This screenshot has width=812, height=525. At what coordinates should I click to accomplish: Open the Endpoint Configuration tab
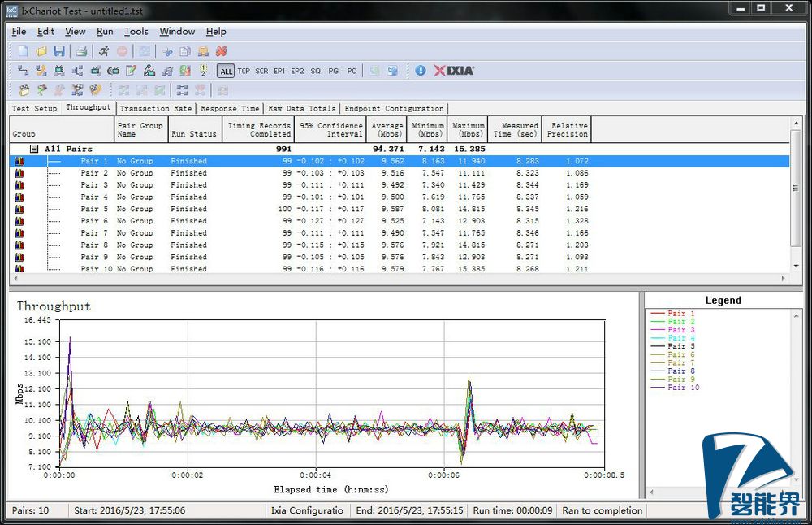point(395,108)
